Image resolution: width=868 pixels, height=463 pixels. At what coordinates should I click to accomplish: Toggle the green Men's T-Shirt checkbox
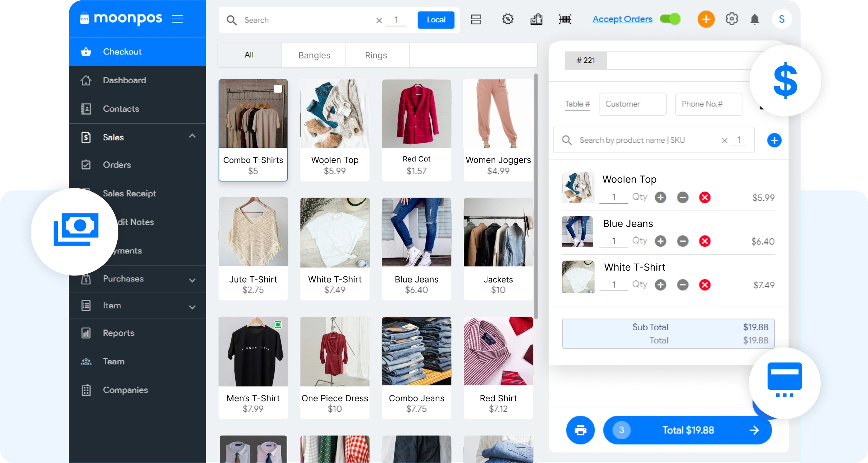pos(278,325)
